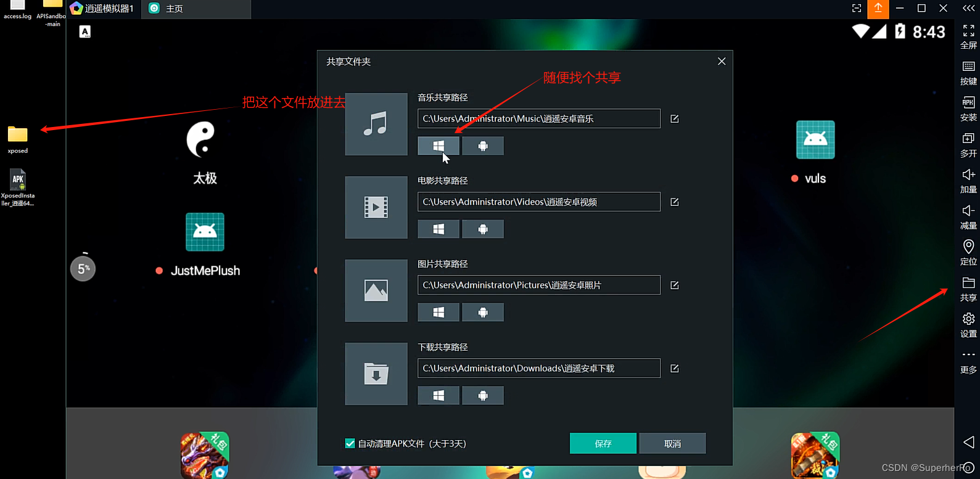980x479 pixels.
Task: Click the Downloads share path input field
Action: click(x=539, y=368)
